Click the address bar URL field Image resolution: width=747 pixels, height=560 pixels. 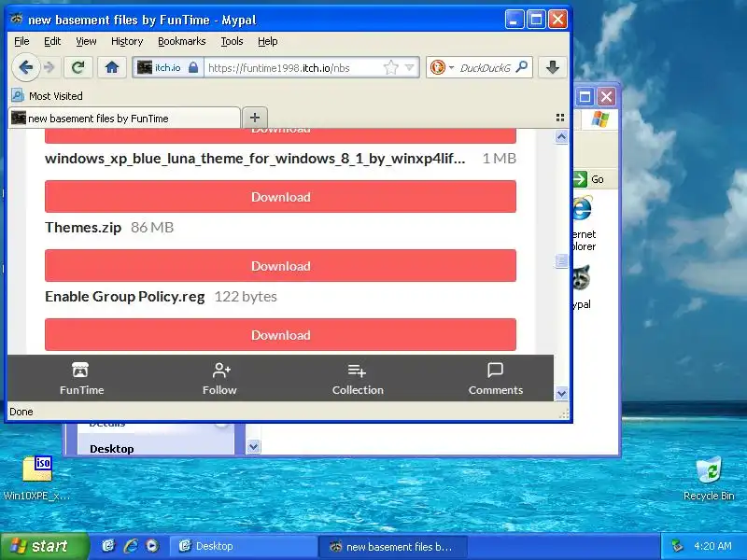pos(293,67)
